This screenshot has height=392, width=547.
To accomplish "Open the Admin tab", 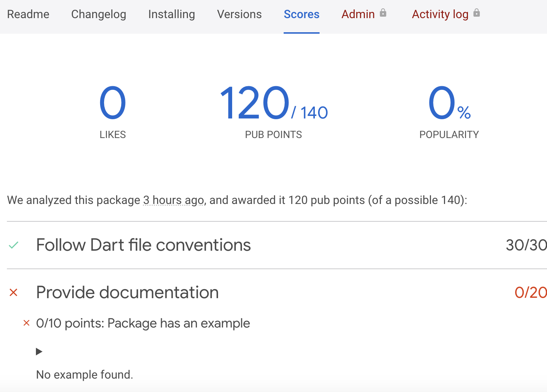I will pos(358,14).
